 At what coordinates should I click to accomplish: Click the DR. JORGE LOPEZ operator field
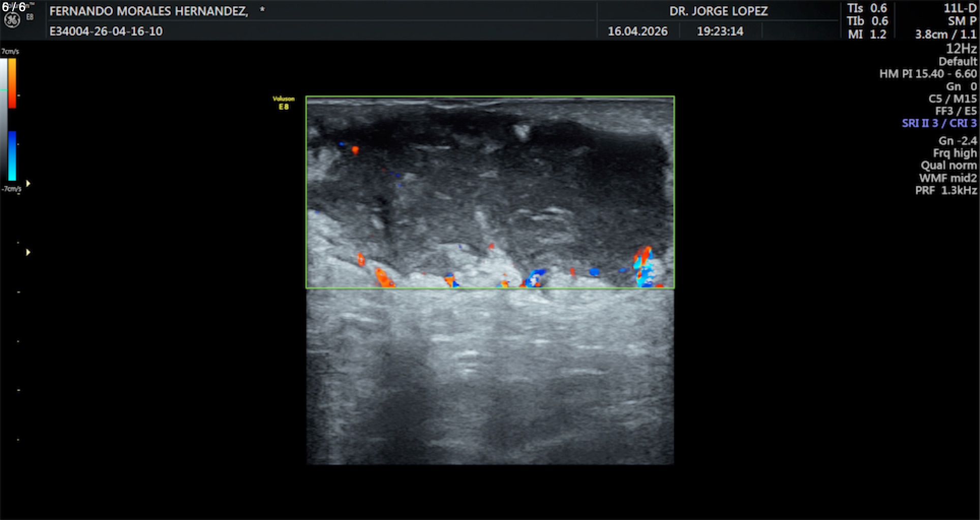pyautogui.click(x=718, y=11)
